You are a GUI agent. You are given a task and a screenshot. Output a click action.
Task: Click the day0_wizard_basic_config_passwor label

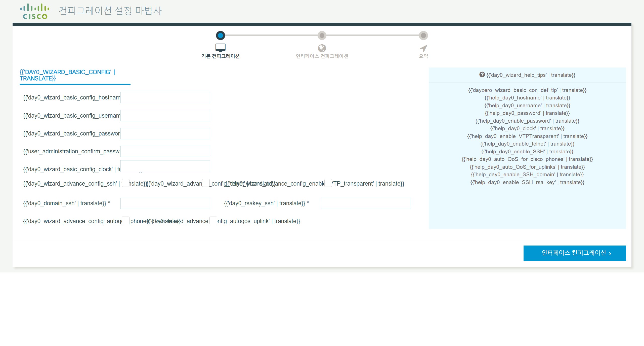click(72, 133)
